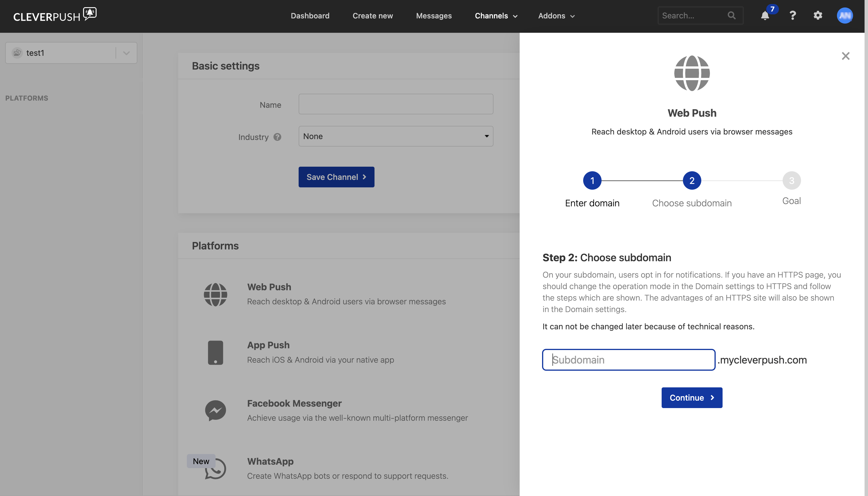Go to step 1 Enter domain
Viewport: 868px width, 496px height.
pyautogui.click(x=592, y=180)
